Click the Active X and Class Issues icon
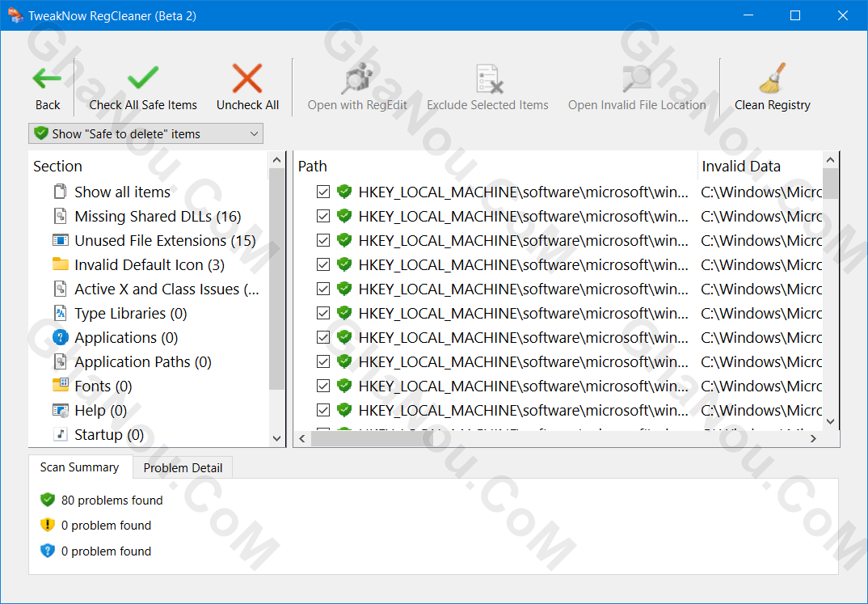This screenshot has width=868, height=604. pyautogui.click(x=60, y=289)
